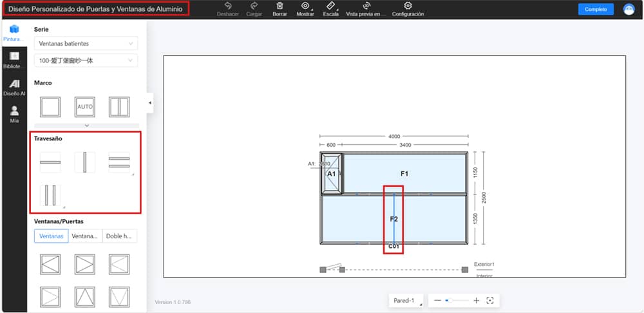Select the upward-pointing triangle window
The image size is (644, 313).
(x=85, y=297)
